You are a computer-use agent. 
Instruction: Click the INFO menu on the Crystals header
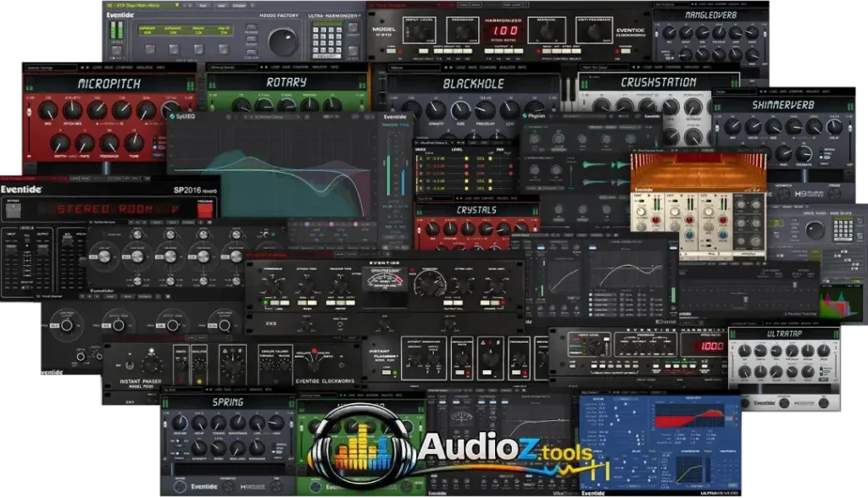tap(514, 197)
